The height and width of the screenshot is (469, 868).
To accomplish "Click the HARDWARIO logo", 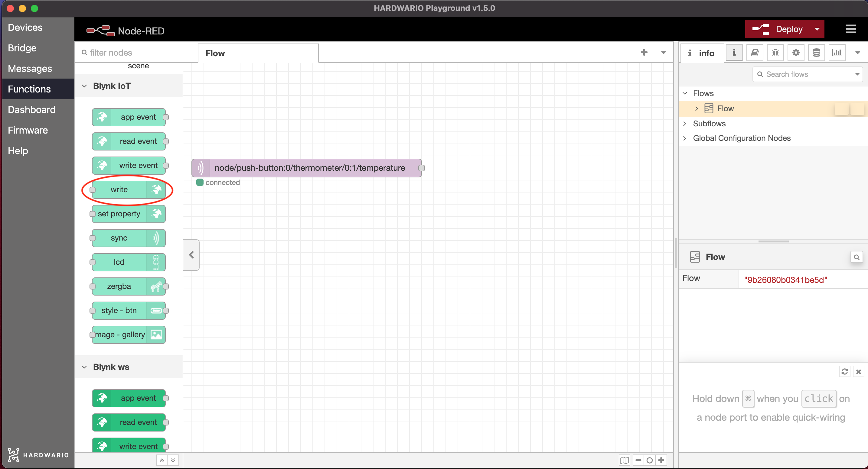I will [x=38, y=455].
